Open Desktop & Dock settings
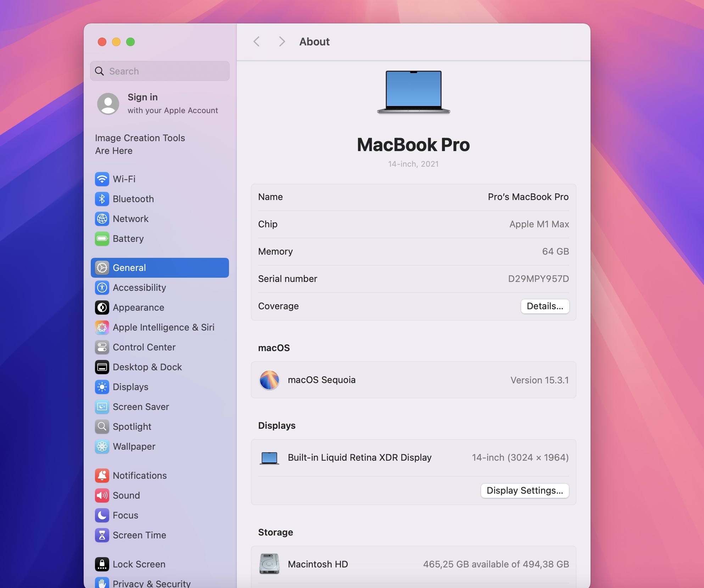The height and width of the screenshot is (588, 704). pyautogui.click(x=147, y=367)
